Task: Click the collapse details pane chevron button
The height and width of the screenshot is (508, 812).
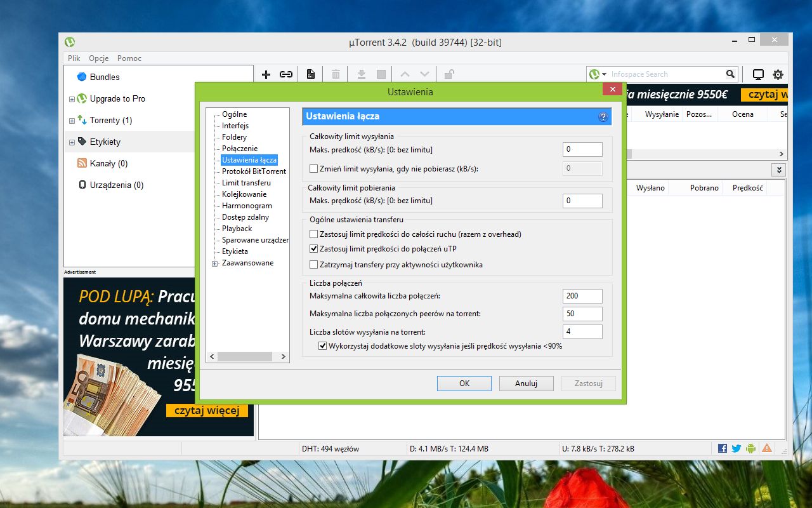Action: tap(779, 170)
